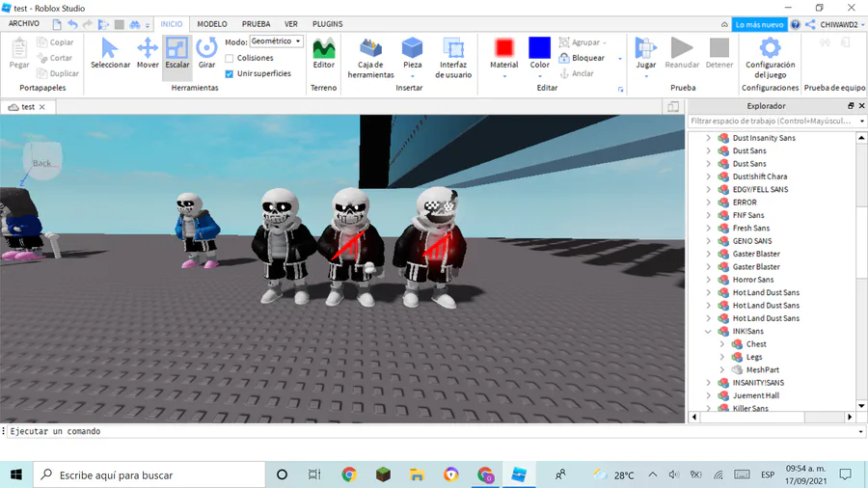Click the red Material swatch
Viewport: 868px width, 488px height.
click(x=504, y=47)
